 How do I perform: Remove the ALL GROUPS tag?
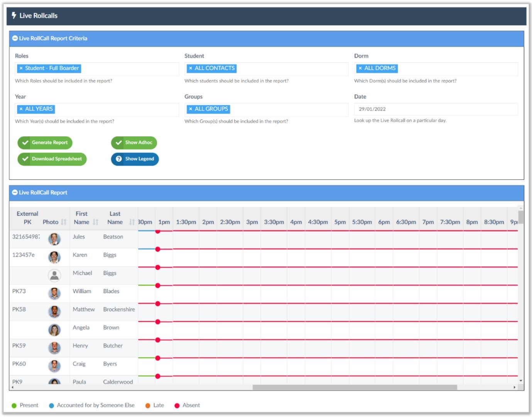tap(191, 109)
